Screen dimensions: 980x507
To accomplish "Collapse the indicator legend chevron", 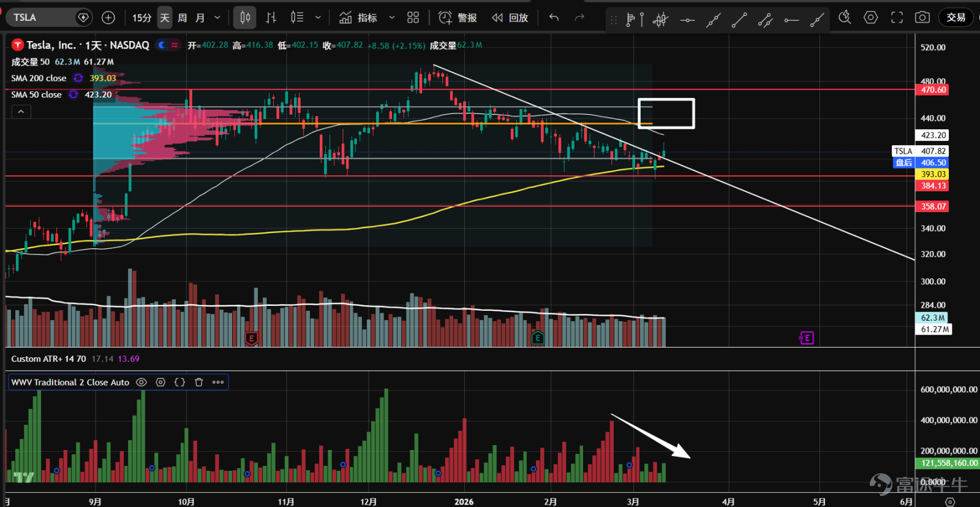I will (x=21, y=112).
